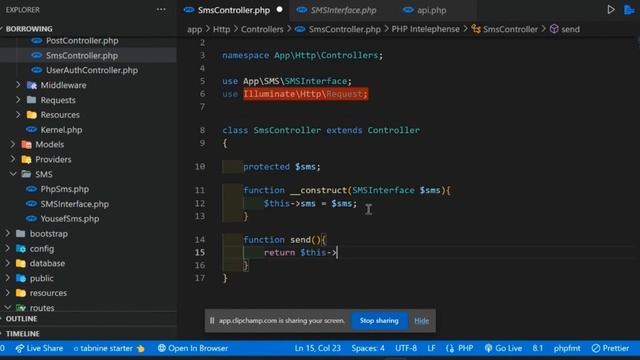Click the config folder icon
Viewport: 640px width, 360px height.
pyautogui.click(x=21, y=249)
